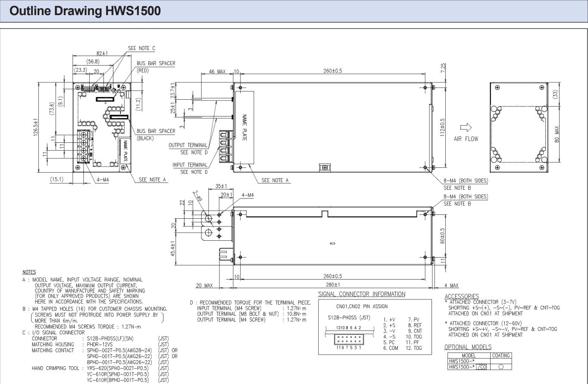This screenshot has height=384, width=588.
Task: Select the "35±1" dimension
Action: tap(221, 186)
